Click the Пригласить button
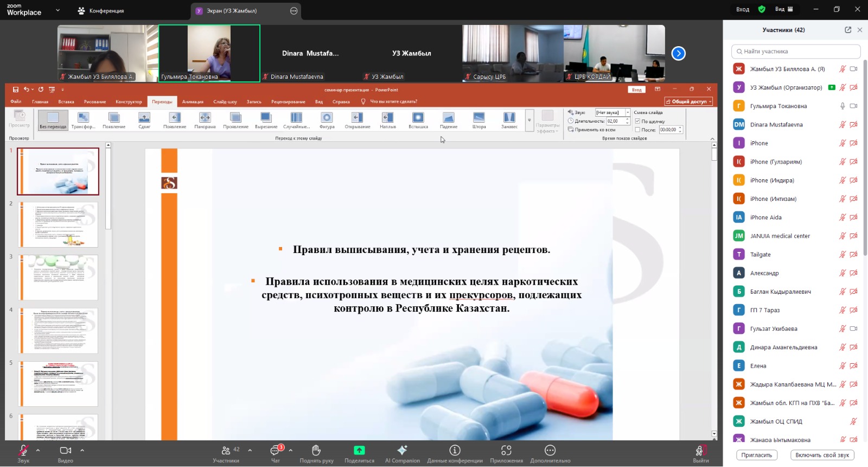The image size is (868, 467). click(x=757, y=455)
